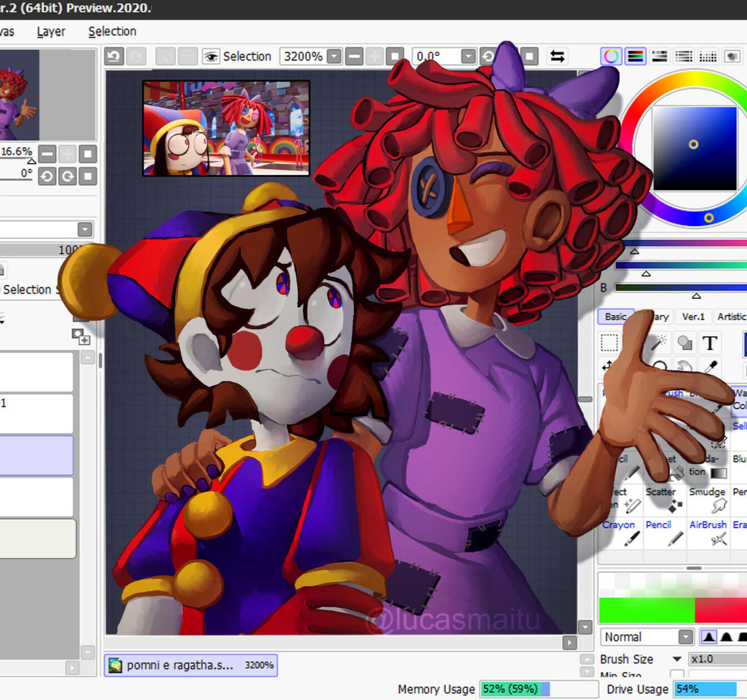
Task: Select the first sharp brush edge shape
Action: pos(709,637)
